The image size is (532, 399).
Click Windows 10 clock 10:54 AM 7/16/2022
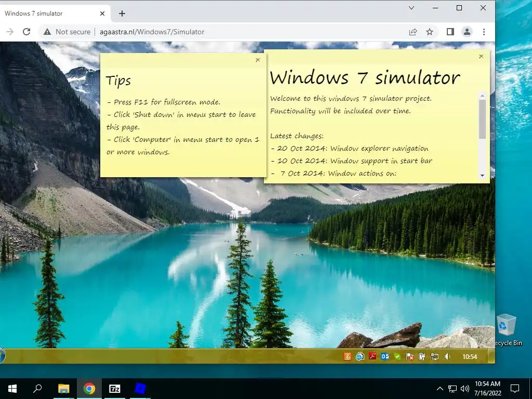tap(487, 389)
